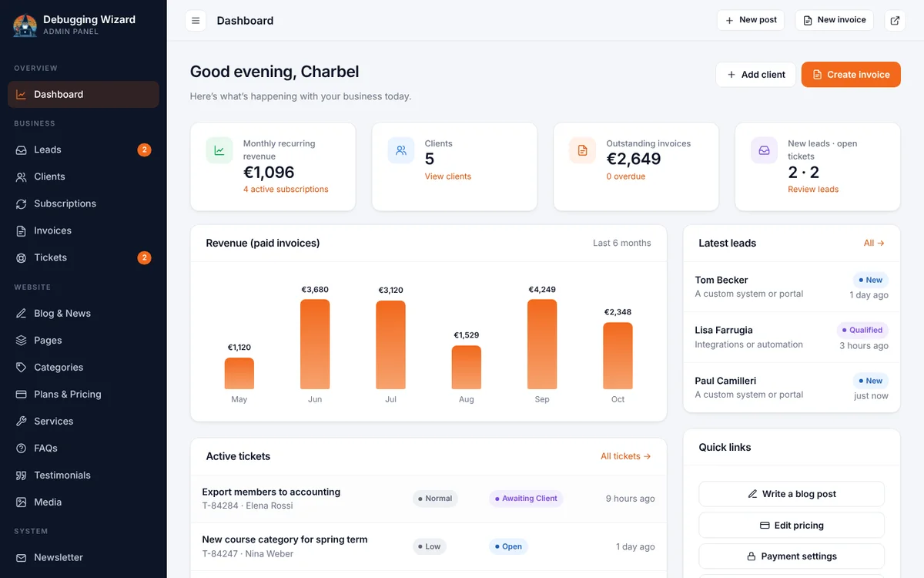Click the Clients people icon in the sidebar
Viewport: 924px width, 578px height.
coord(21,176)
